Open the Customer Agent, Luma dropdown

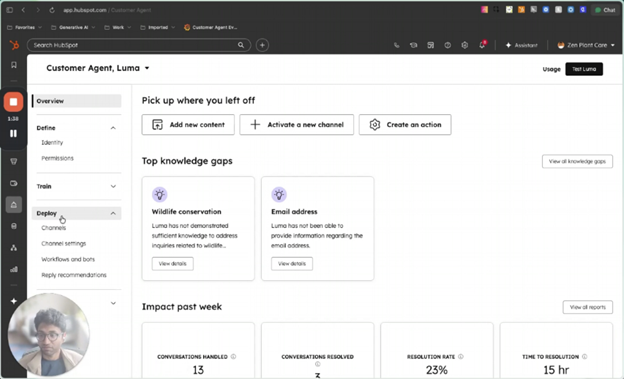[x=98, y=68]
